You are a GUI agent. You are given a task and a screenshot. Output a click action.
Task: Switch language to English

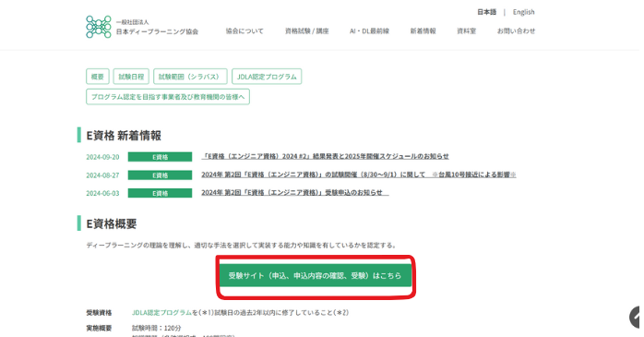pyautogui.click(x=524, y=12)
